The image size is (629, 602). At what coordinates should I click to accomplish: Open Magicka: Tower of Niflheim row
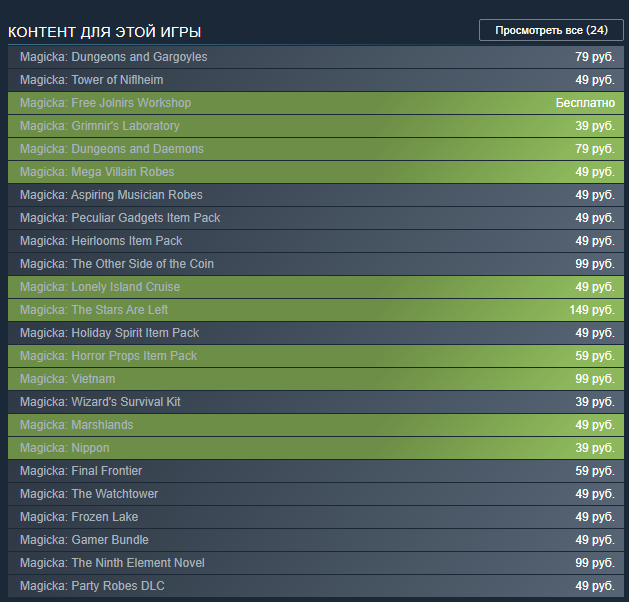[316, 80]
